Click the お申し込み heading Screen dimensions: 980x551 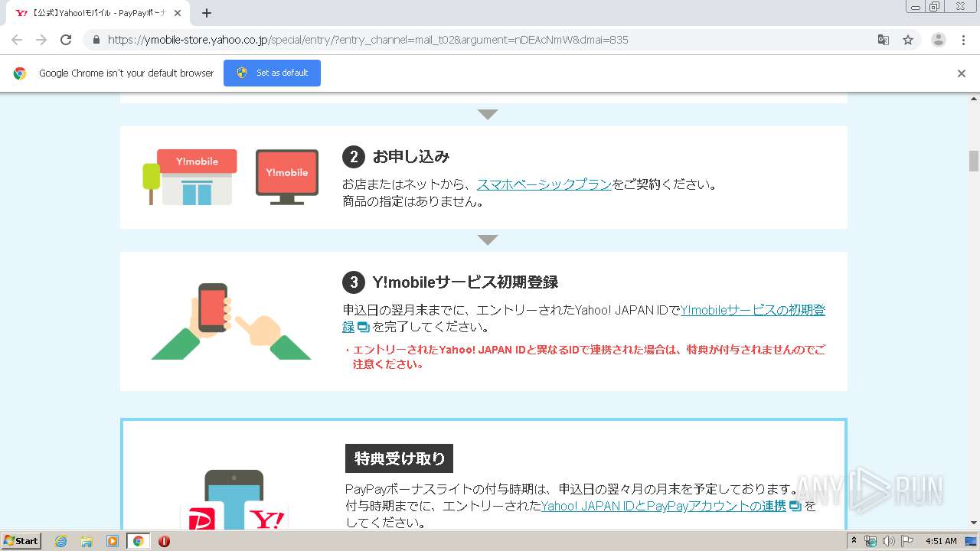coord(411,157)
